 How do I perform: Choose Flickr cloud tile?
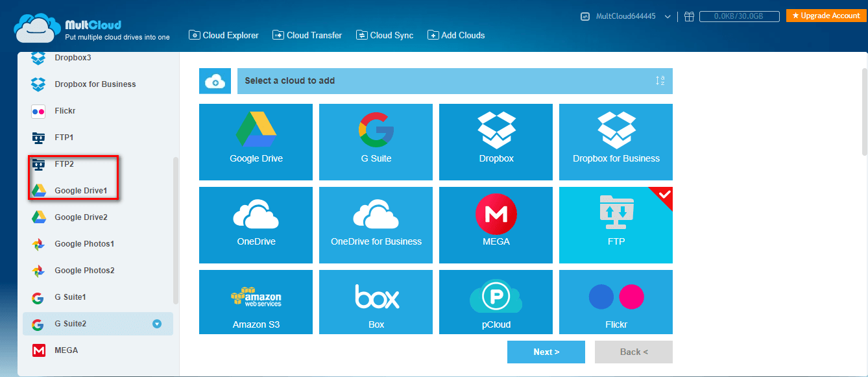616,302
